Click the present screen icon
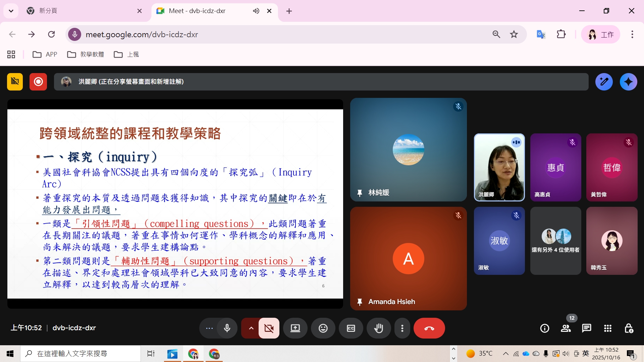This screenshot has width=644, height=362. 295,328
